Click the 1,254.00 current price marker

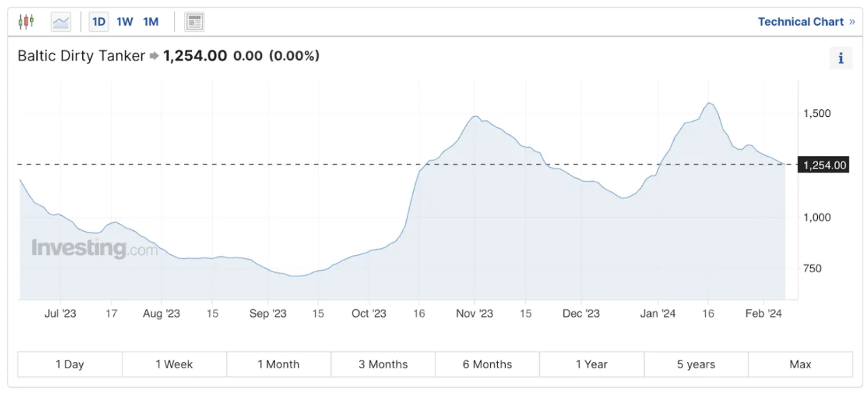[x=823, y=165]
